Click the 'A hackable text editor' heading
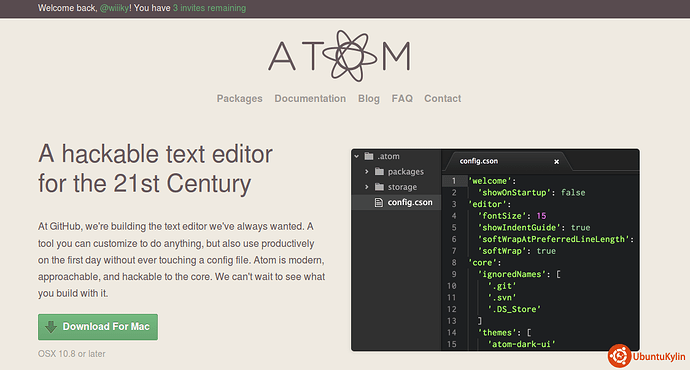 click(x=155, y=155)
